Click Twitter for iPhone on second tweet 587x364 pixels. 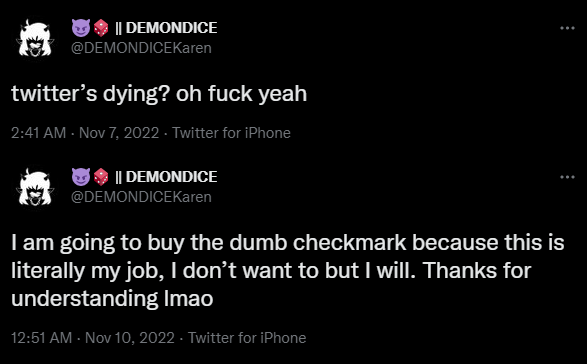point(247,338)
